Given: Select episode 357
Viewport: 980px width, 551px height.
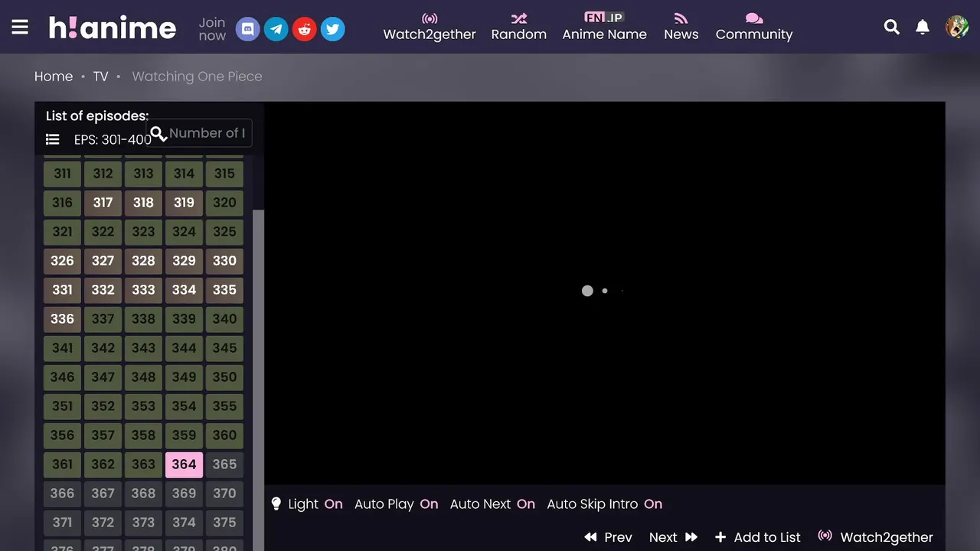Looking at the screenshot, I should click(103, 435).
